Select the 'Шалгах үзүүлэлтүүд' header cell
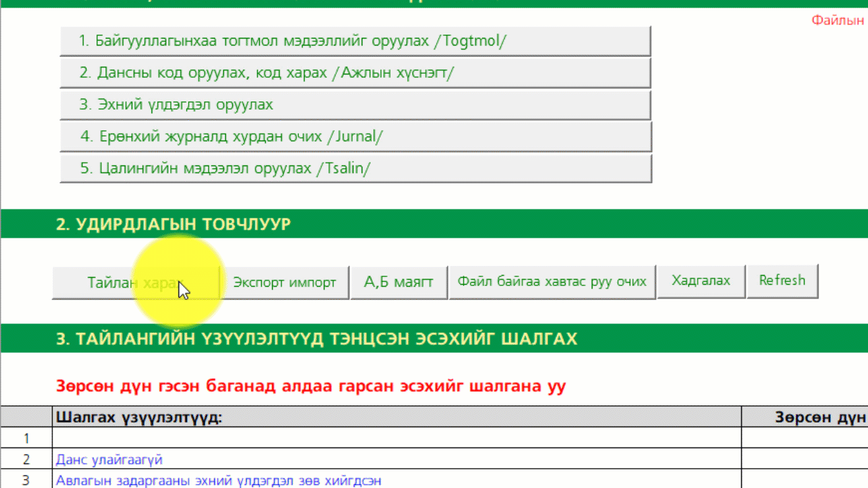 (x=138, y=418)
